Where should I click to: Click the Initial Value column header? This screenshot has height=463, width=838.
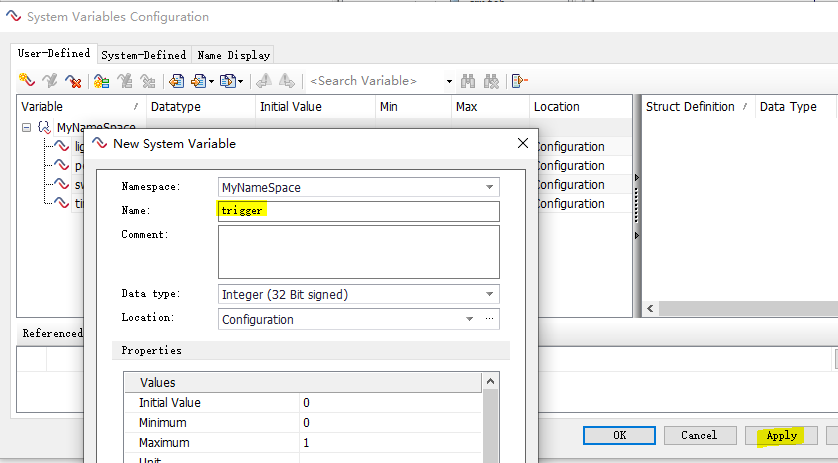click(315, 106)
